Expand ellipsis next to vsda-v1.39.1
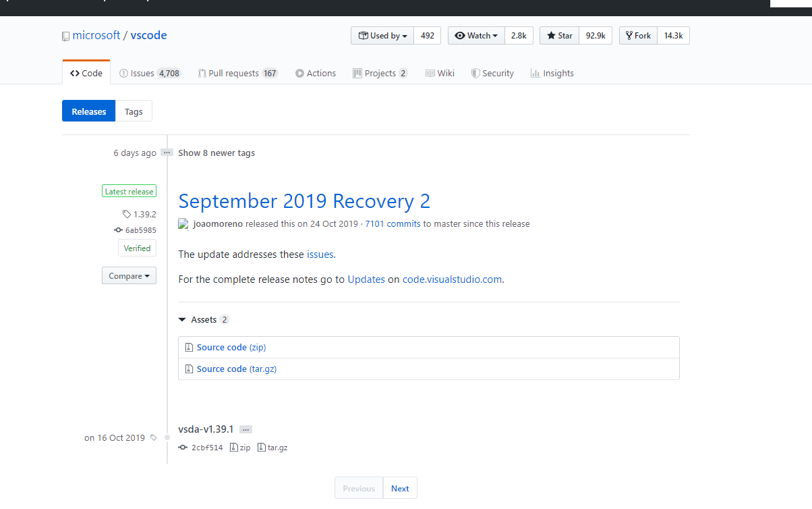812x509 pixels. [x=245, y=429]
